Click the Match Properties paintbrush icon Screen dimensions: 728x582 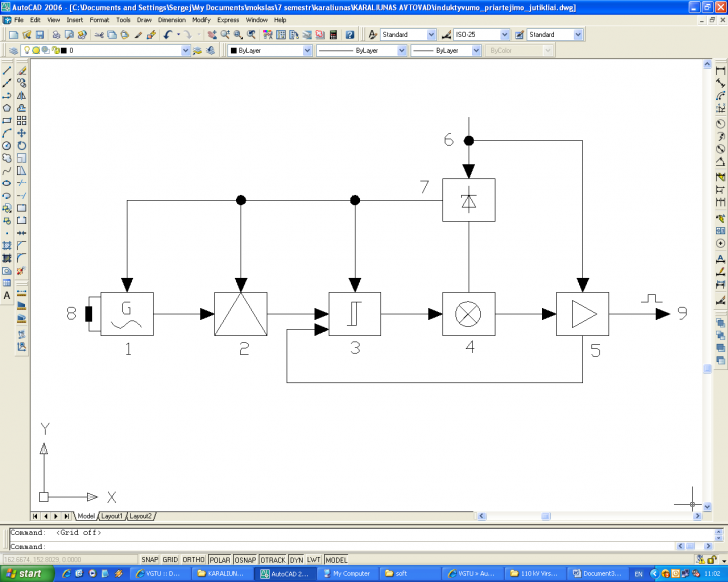(151, 35)
